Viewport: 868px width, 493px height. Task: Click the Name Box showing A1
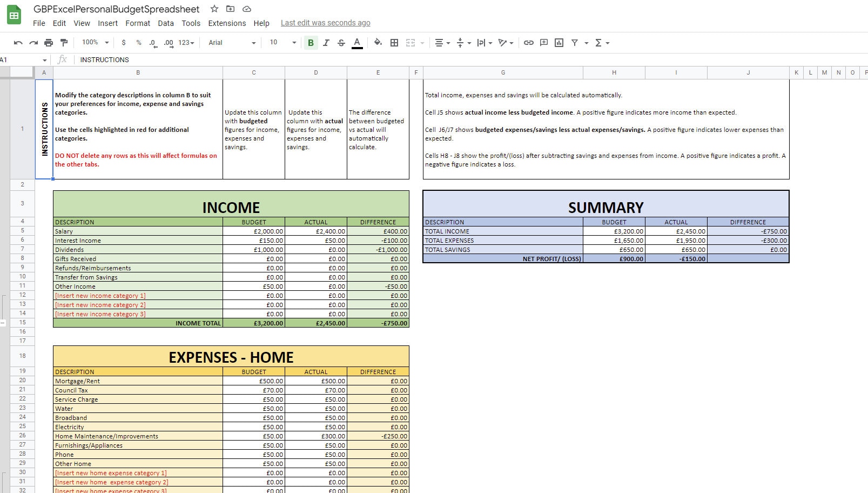21,59
